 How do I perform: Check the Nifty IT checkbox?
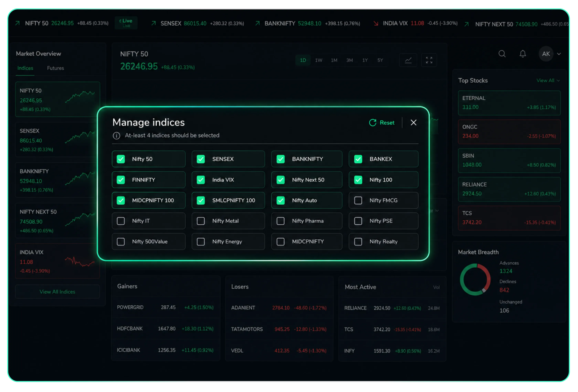[x=121, y=221]
